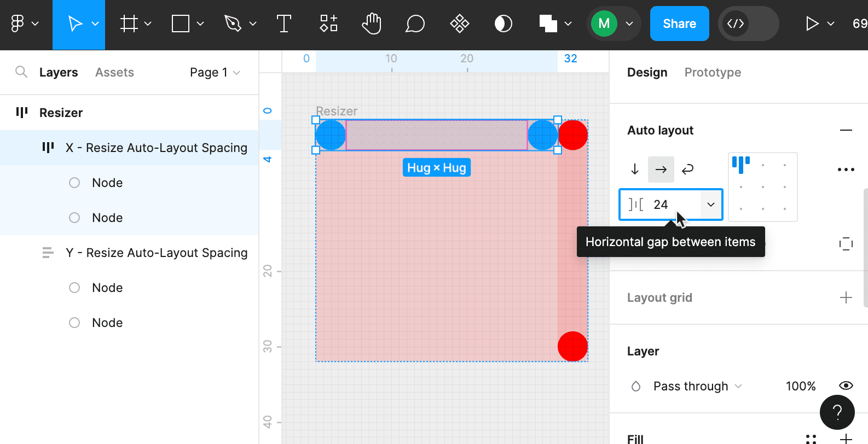Click the user avatar M
This screenshot has width=868, height=444.
coord(604,24)
